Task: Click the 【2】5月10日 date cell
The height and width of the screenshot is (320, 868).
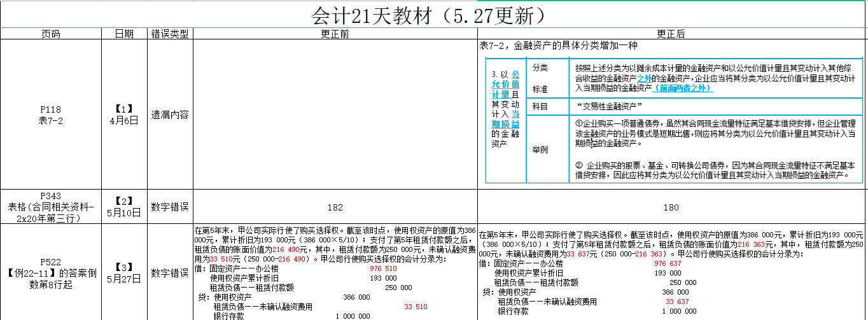Action: tap(124, 207)
